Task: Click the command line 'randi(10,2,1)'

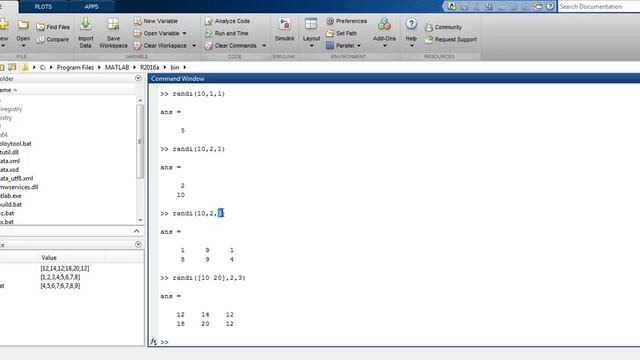Action: point(198,149)
